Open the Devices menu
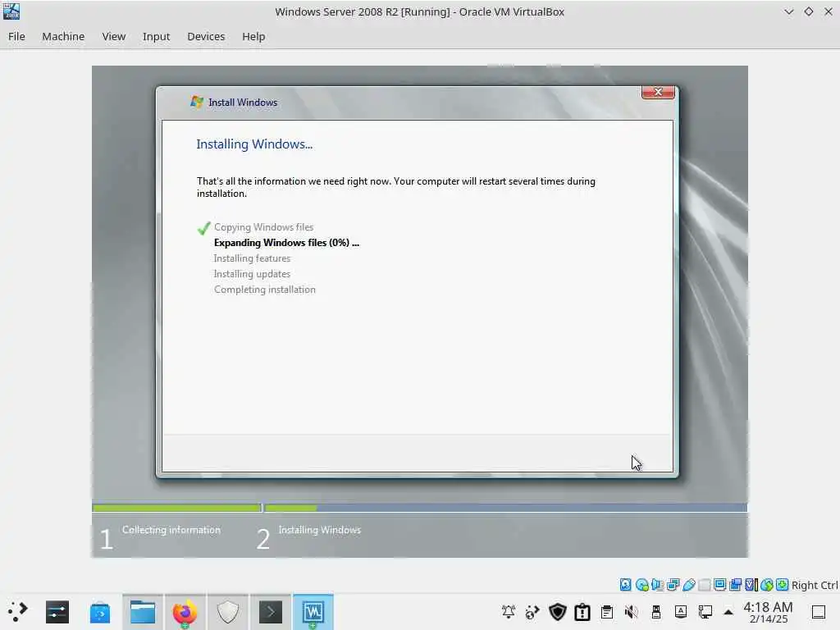 click(x=206, y=36)
